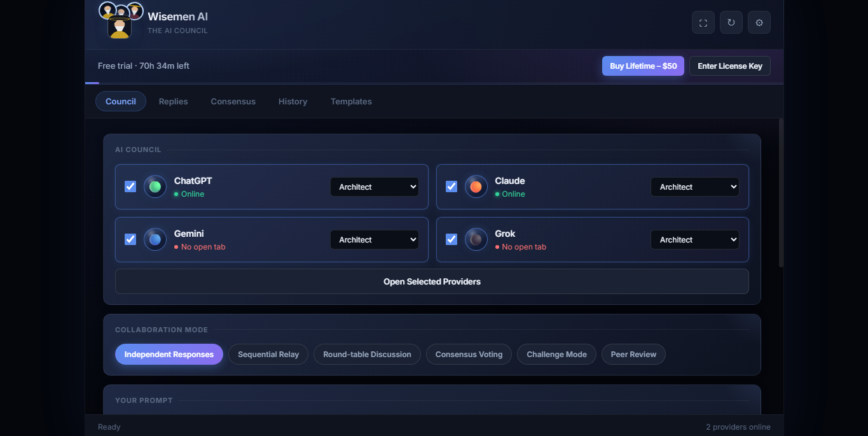This screenshot has width=868, height=436.
Task: Select Peer Review mode
Action: coord(633,354)
